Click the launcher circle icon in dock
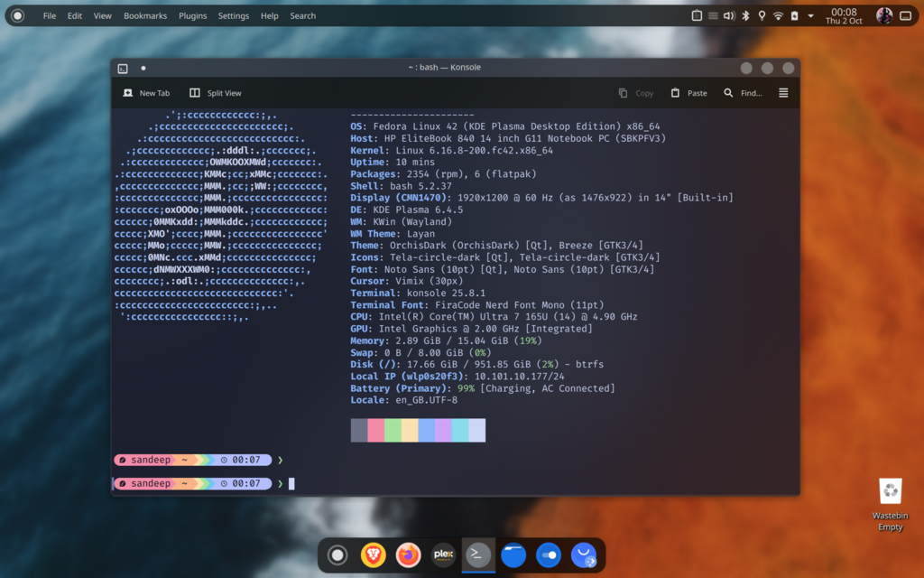The image size is (924, 578). click(337, 555)
